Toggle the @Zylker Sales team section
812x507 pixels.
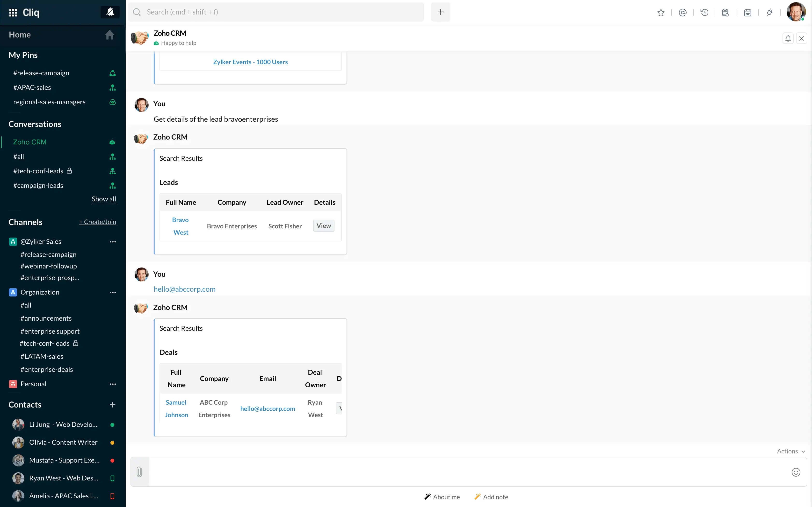[x=40, y=241]
